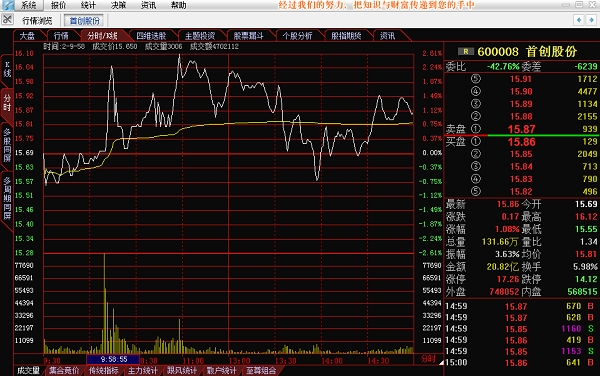Click stock title 600008 首创股份
The height and width of the screenshot is (376, 600).
[x=527, y=52]
